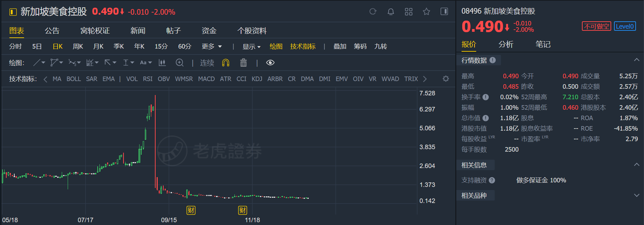644x225 pixels.
Task: Toggle the right side panel layout
Action: tap(444, 12)
